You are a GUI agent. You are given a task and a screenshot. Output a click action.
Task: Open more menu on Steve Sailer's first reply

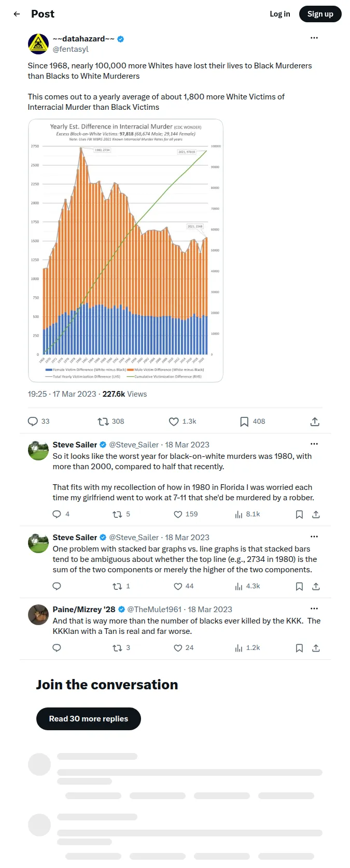coord(314,444)
